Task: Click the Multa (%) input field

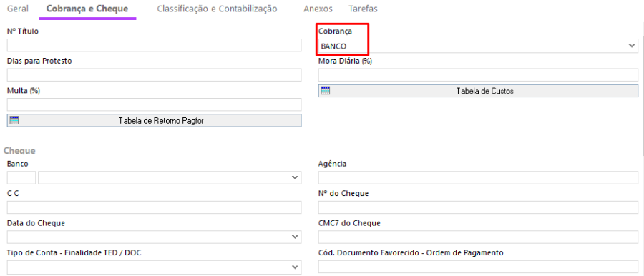Action: tap(154, 104)
